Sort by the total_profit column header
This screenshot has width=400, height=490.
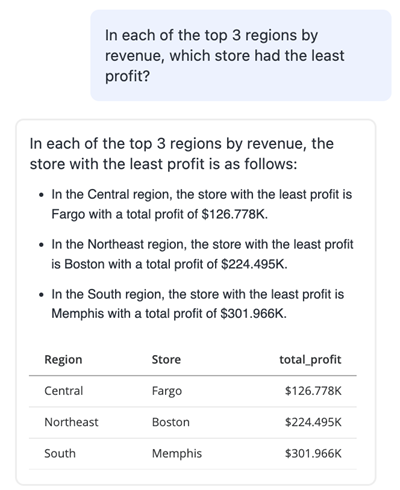tap(310, 360)
